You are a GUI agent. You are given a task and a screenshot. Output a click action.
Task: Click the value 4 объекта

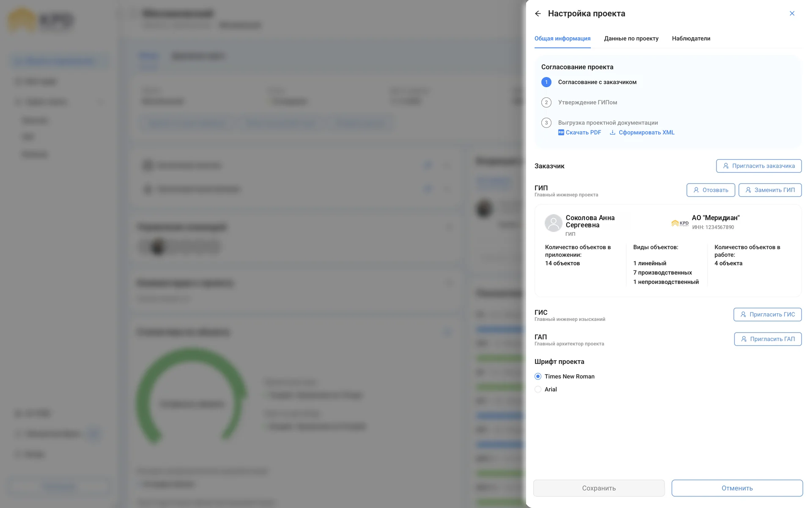728,263
